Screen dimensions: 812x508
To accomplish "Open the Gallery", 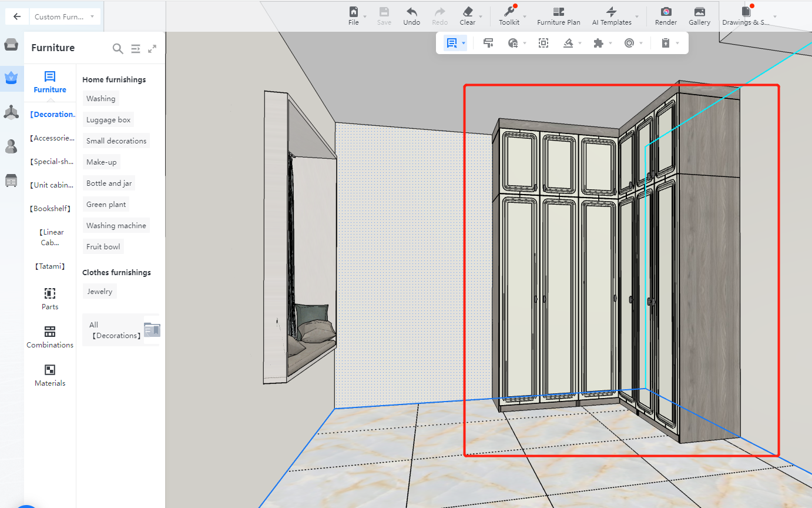I will coord(699,16).
